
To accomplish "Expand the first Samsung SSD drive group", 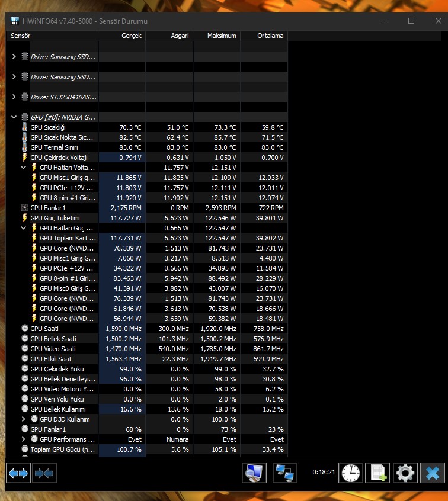I will point(14,56).
